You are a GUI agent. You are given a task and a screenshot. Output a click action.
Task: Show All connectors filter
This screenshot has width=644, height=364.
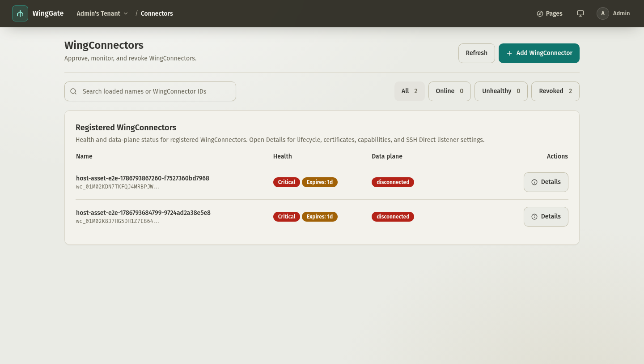(x=409, y=91)
